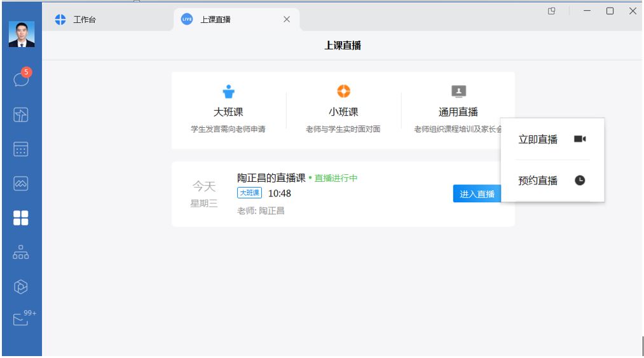Viewport: 644px width, 358px height.
Task: Click the window layout icon in title bar
Action: tap(551, 11)
